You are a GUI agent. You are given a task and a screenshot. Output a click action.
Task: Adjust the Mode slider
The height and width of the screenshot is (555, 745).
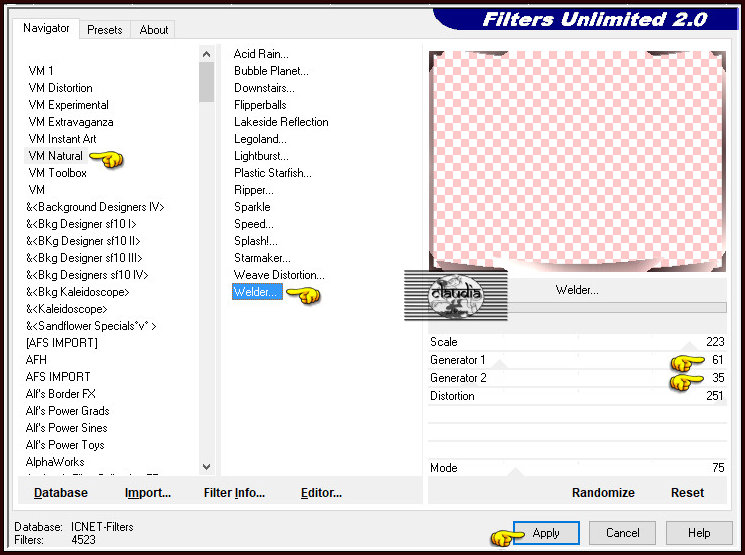pos(577,468)
